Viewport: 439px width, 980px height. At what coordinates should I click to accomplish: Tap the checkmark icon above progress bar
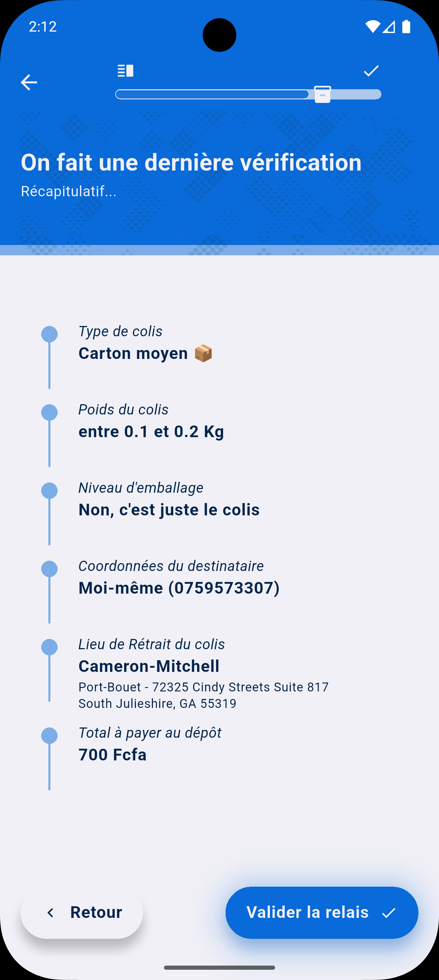pyautogui.click(x=371, y=71)
